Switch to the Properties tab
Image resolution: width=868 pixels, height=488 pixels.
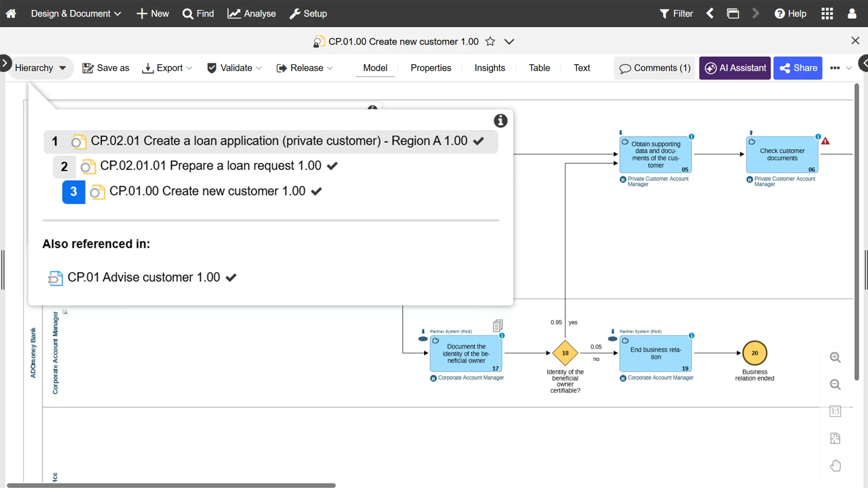click(x=431, y=68)
